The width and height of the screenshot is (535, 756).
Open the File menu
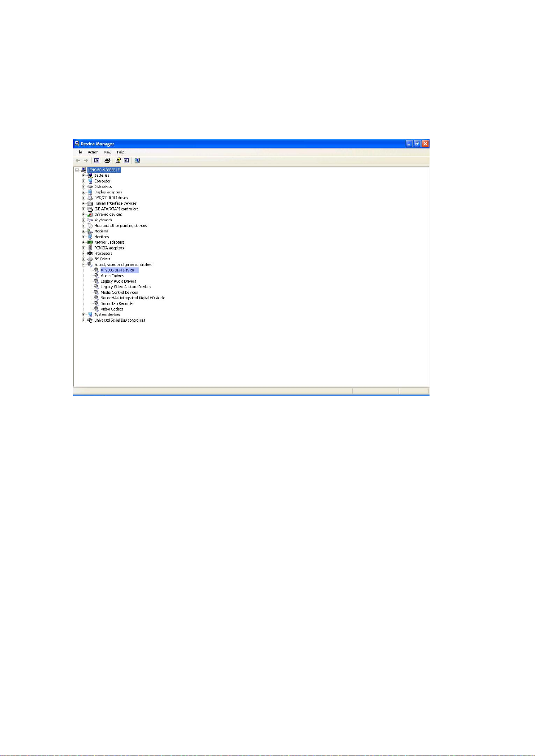[x=79, y=152]
